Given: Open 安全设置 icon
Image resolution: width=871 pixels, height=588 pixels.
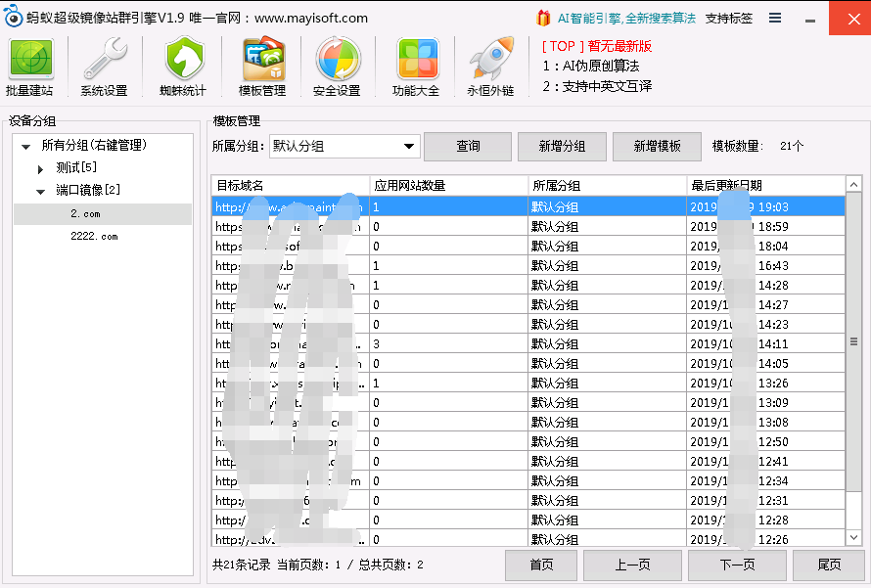Looking at the screenshot, I should point(338,67).
